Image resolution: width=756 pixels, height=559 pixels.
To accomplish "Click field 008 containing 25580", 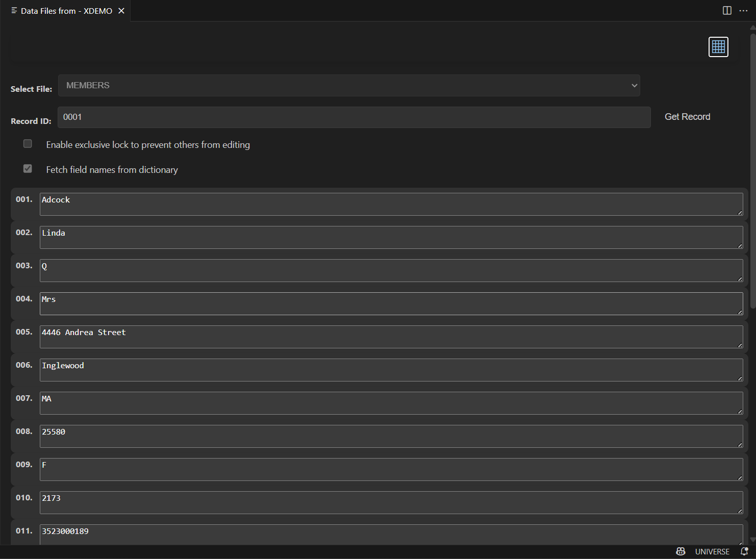I will pyautogui.click(x=391, y=436).
